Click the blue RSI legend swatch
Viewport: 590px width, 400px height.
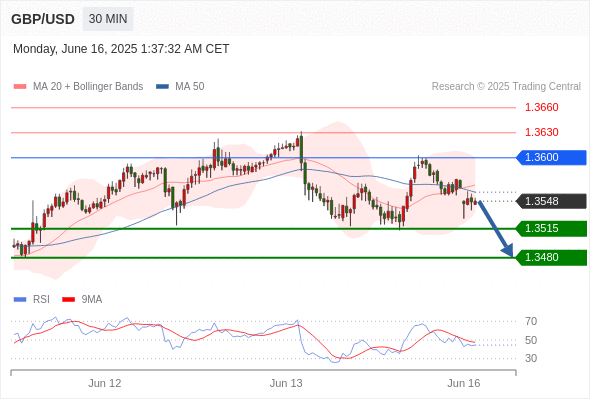(20, 300)
